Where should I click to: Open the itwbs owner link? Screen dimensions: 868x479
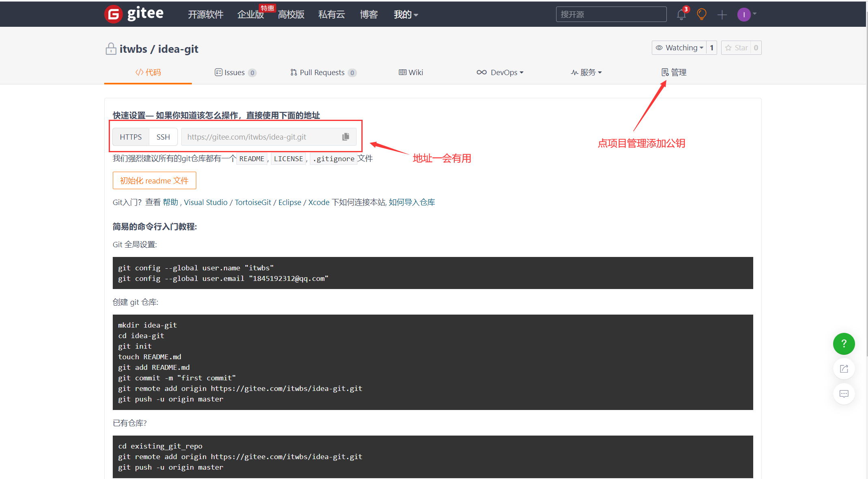(133, 49)
